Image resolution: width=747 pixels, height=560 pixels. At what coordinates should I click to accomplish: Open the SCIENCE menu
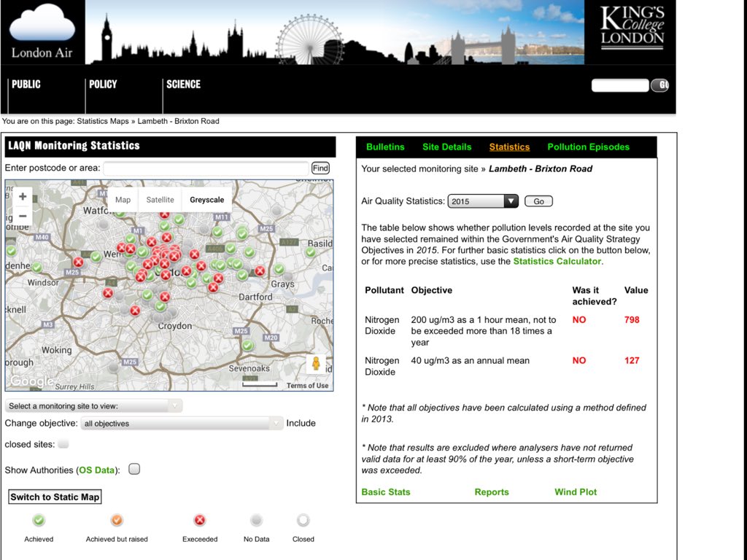point(183,85)
